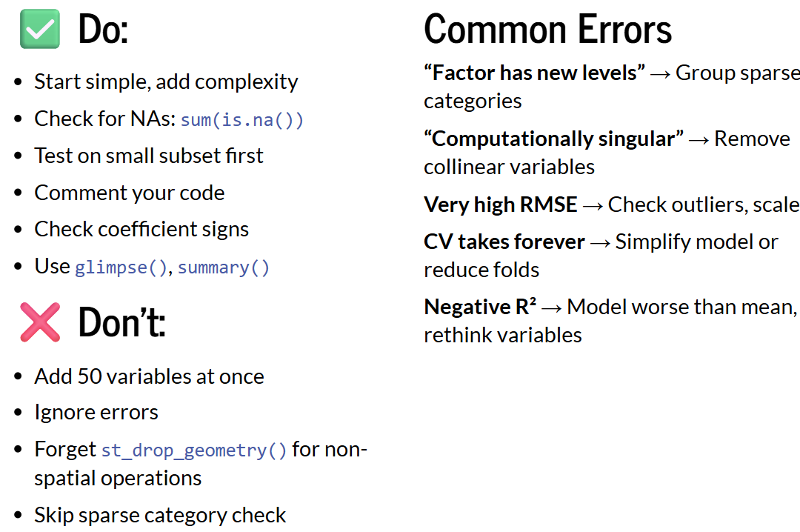Click the red X cross emoji icon
Image resolution: width=800 pixels, height=532 pixels.
(x=39, y=322)
